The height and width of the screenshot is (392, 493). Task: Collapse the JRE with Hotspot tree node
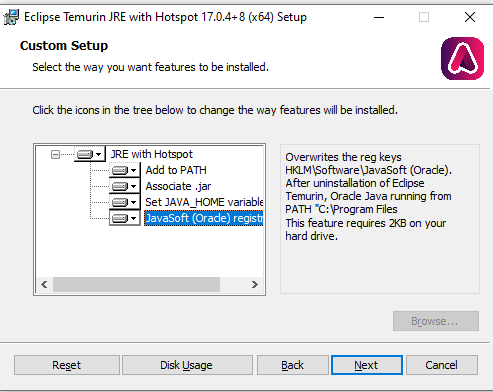(55, 154)
